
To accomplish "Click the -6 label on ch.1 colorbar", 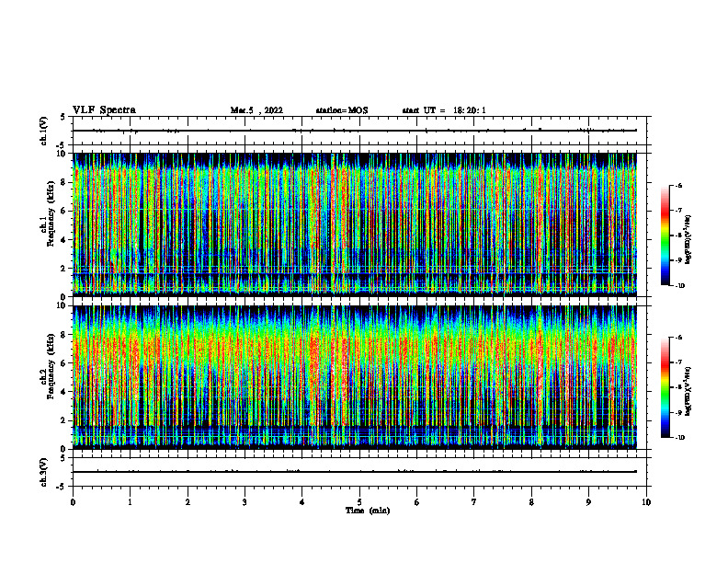I will (x=678, y=185).
